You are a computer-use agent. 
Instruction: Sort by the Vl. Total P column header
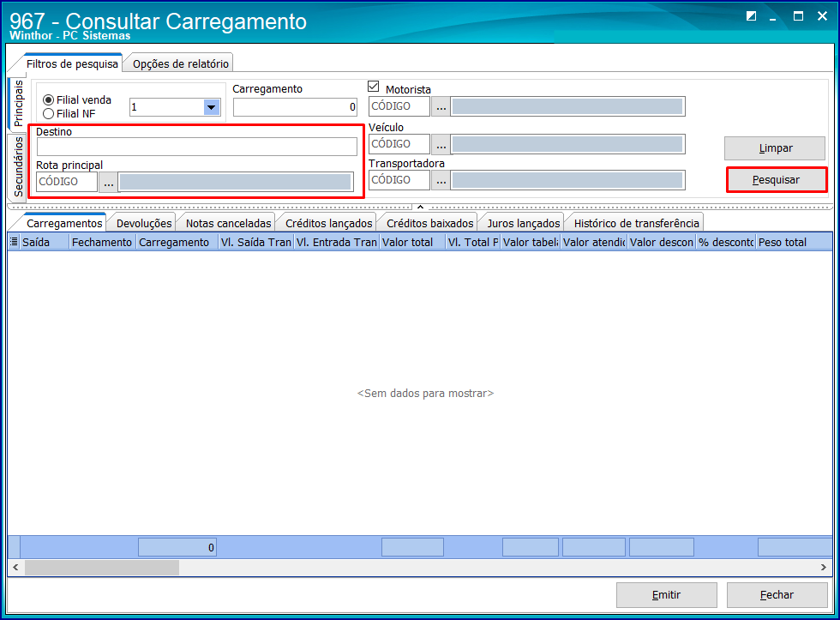473,242
